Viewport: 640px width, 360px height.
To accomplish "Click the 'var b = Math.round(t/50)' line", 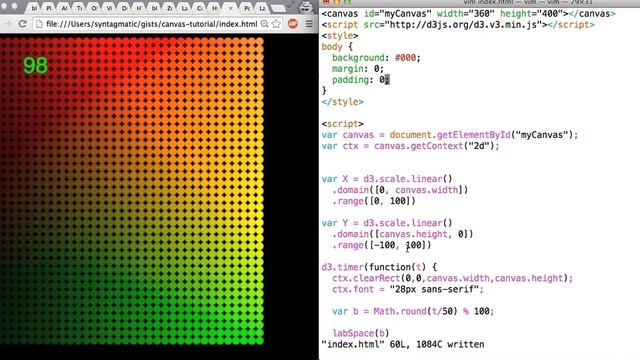I will click(413, 311).
